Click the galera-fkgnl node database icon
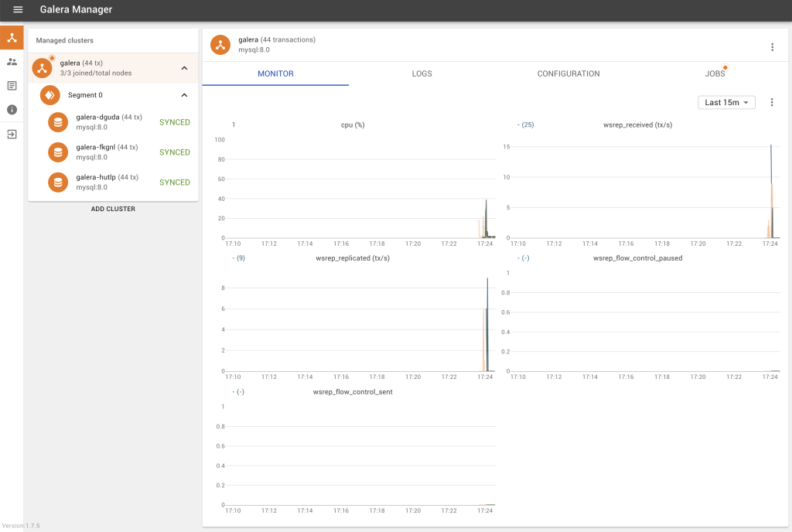Viewport: 792px width, 532px height. coord(58,152)
